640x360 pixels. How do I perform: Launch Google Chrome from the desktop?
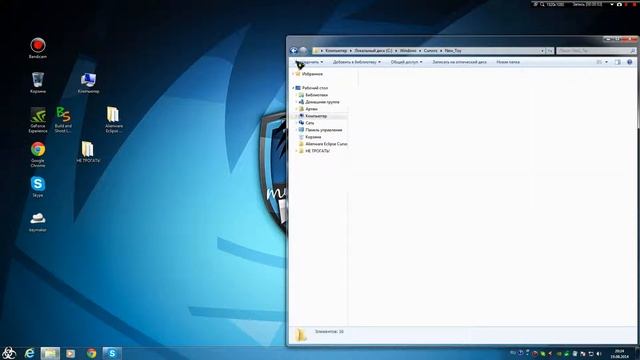click(38, 155)
